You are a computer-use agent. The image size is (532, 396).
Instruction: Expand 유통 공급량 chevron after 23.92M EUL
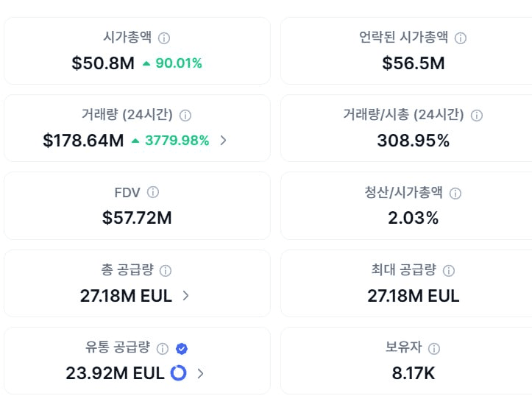[201, 374]
